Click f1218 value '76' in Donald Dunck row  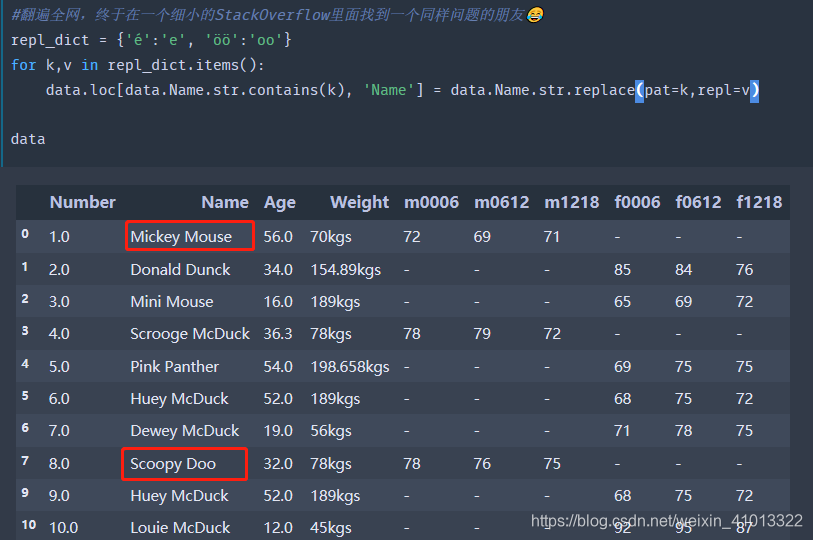pos(745,270)
